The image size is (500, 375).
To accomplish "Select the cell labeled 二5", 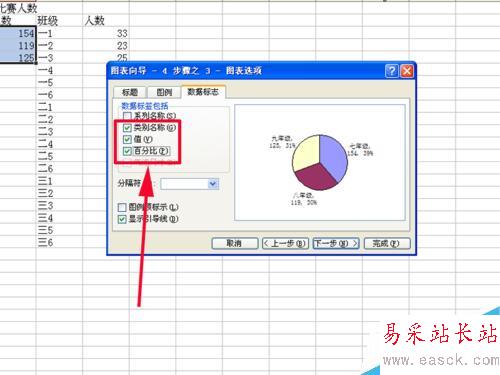I will click(x=59, y=157).
